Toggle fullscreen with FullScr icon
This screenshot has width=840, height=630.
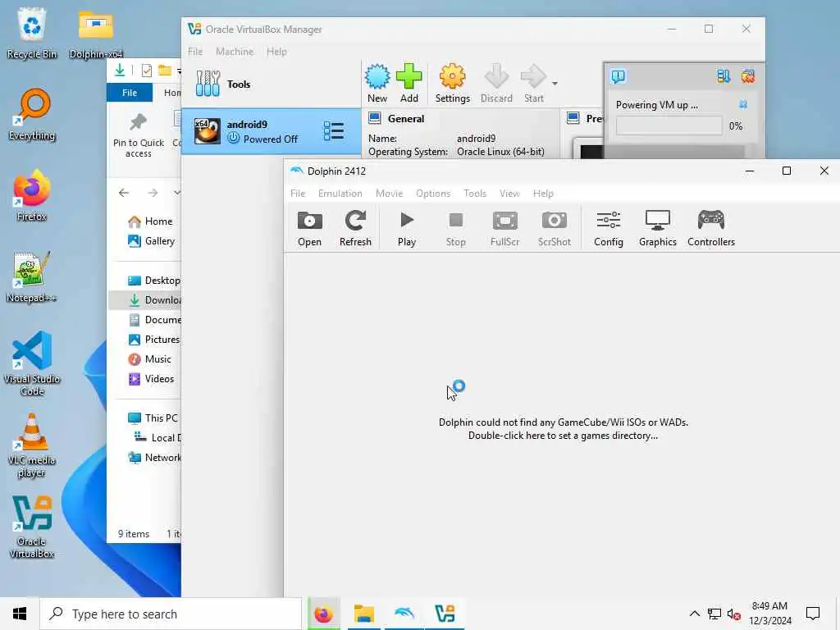coord(504,229)
